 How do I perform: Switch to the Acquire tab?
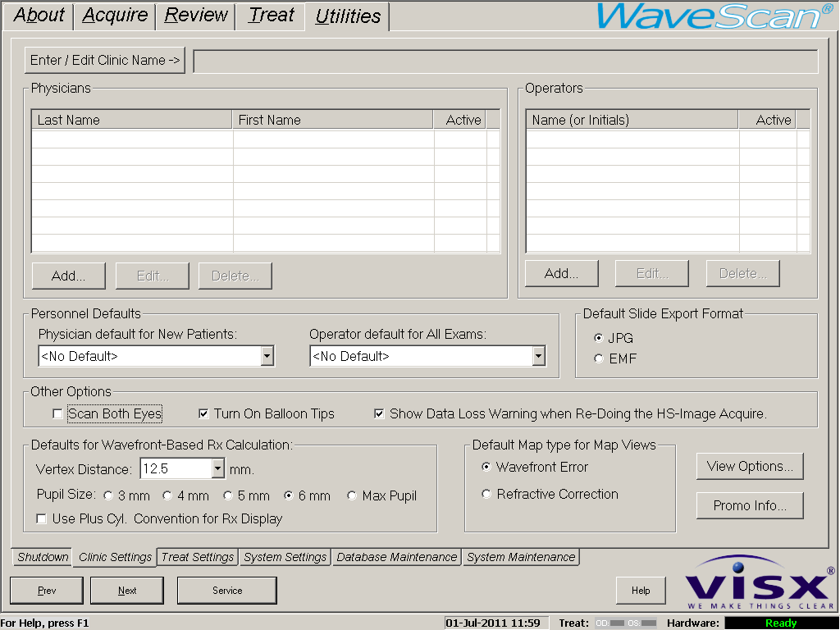point(115,16)
